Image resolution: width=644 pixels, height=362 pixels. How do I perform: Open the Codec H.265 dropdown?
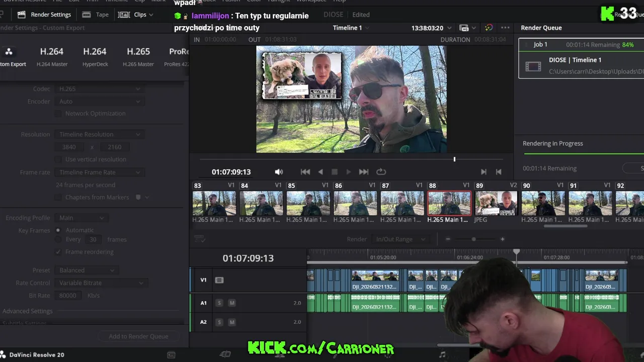point(99,89)
